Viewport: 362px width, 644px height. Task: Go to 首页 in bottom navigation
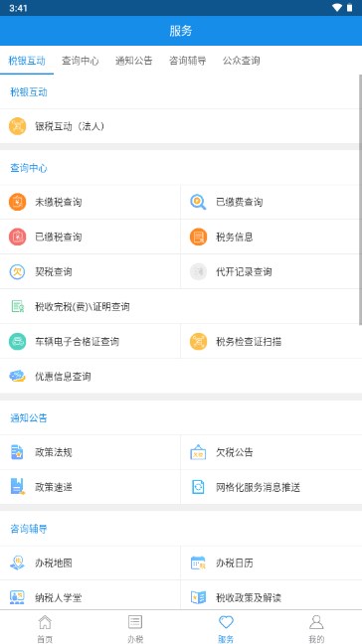(45, 628)
